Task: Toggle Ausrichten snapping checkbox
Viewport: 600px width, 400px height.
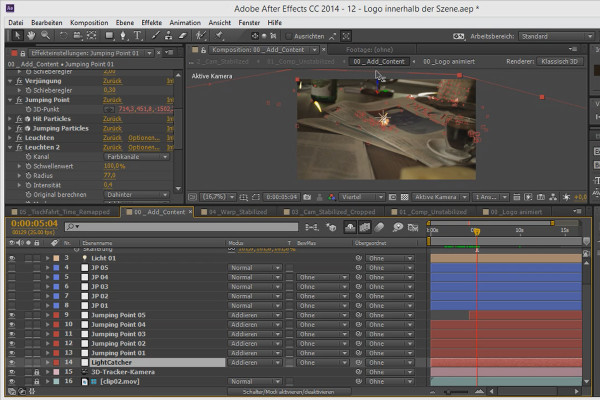Action: (x=289, y=36)
